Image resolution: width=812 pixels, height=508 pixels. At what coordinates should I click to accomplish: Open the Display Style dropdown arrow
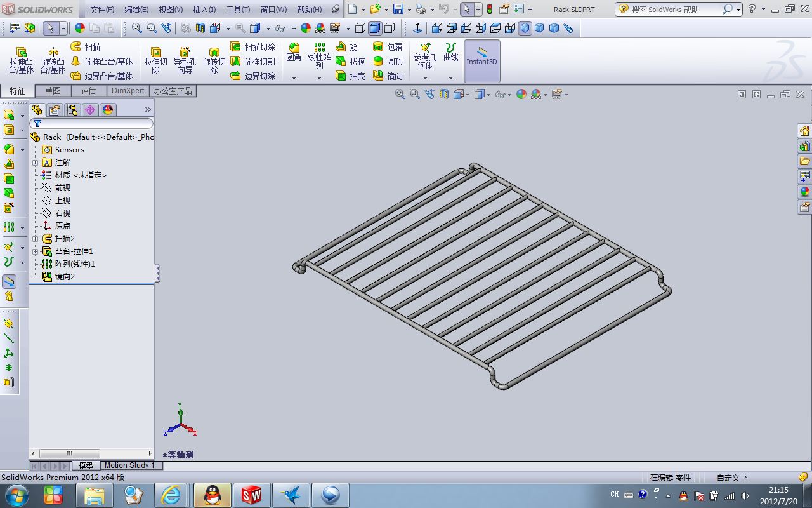[x=488, y=94]
